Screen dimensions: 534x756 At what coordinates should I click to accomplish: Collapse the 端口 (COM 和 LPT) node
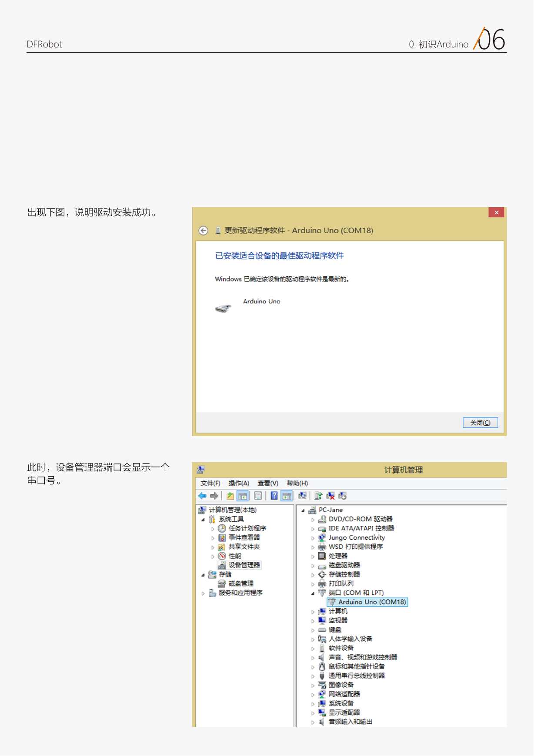click(313, 593)
